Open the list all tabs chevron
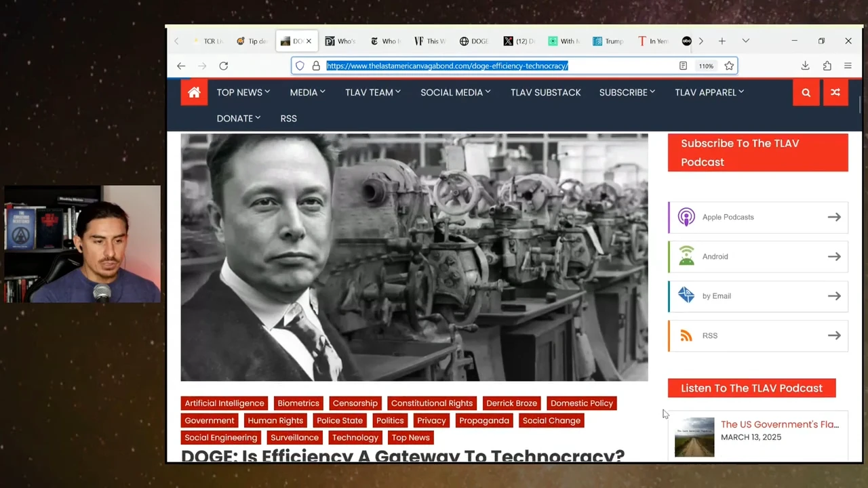This screenshot has height=488, width=868. (745, 41)
